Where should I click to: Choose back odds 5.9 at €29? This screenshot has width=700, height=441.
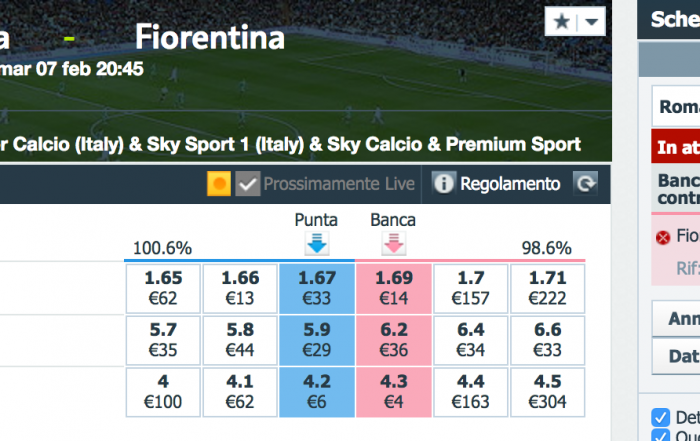point(317,340)
